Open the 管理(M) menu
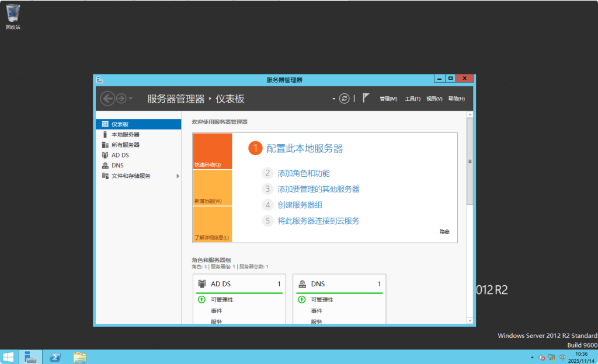The width and height of the screenshot is (598, 364). 388,98
